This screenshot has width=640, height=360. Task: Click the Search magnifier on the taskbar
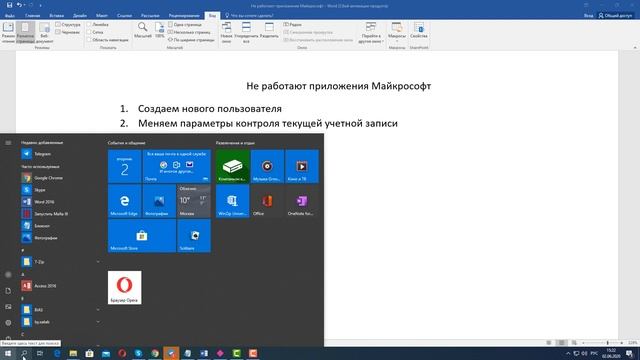point(24,353)
